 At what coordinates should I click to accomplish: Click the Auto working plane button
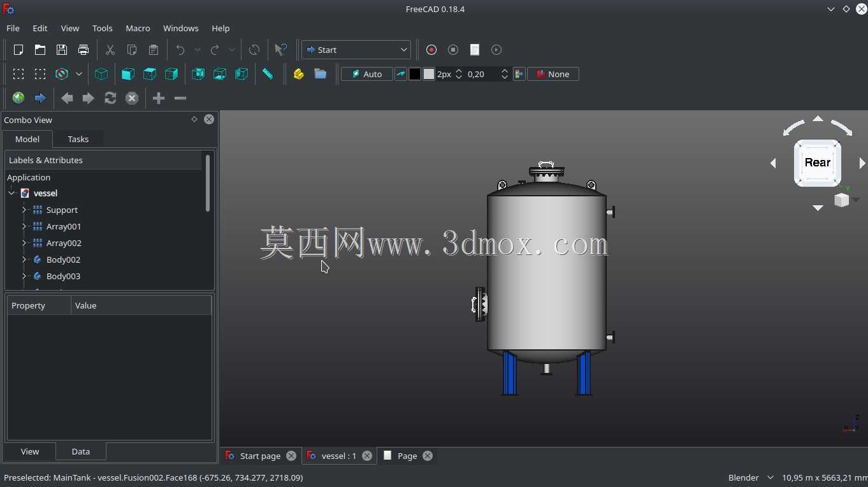(367, 74)
